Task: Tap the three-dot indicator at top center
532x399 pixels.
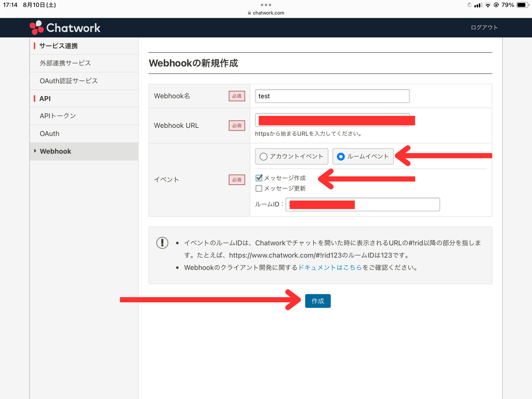Action: (266, 4)
